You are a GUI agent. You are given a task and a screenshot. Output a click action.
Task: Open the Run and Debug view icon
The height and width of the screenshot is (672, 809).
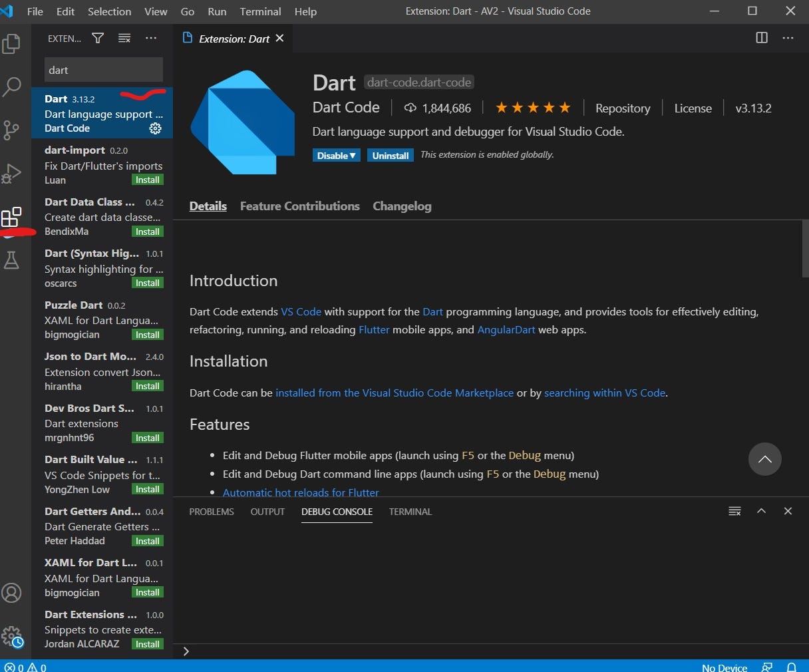[11, 173]
